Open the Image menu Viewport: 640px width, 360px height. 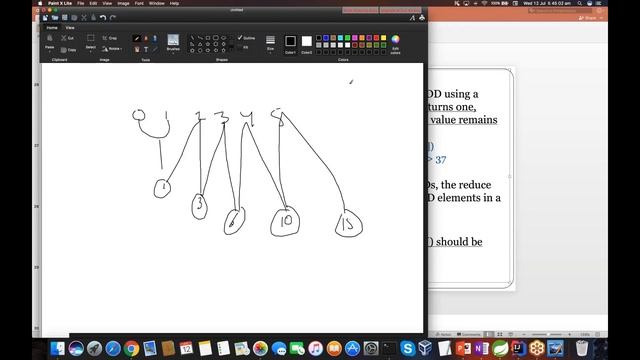click(123, 3)
